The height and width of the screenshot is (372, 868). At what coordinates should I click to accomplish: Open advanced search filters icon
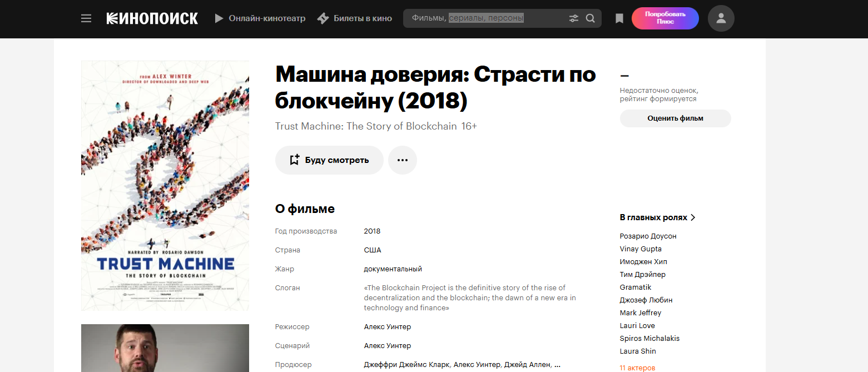point(574,18)
